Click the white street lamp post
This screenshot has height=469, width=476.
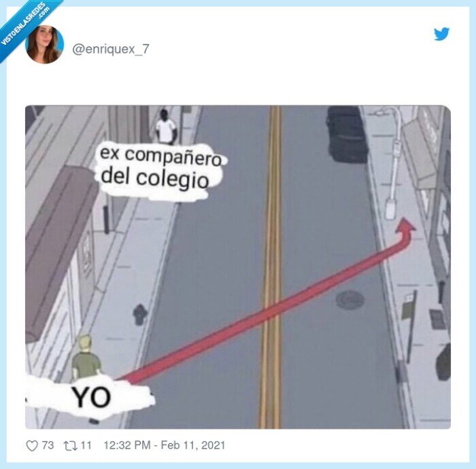pyautogui.click(x=392, y=164)
